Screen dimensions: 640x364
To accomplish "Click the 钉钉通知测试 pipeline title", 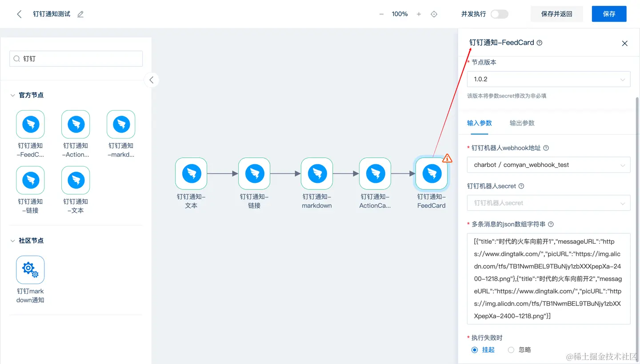I will click(x=52, y=14).
